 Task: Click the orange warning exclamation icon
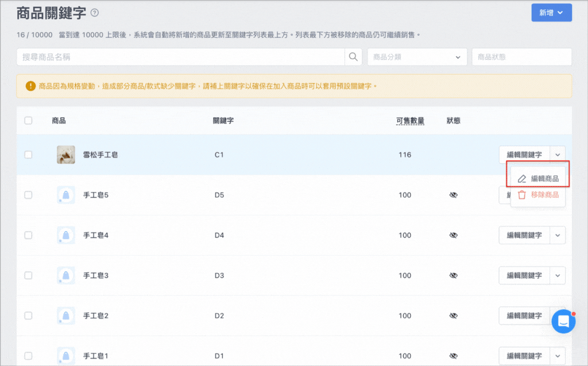(30, 86)
